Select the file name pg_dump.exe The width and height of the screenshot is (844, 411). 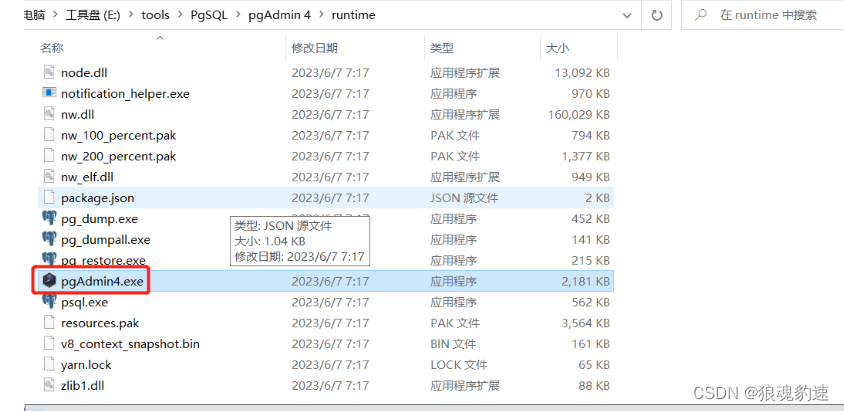[x=100, y=219]
